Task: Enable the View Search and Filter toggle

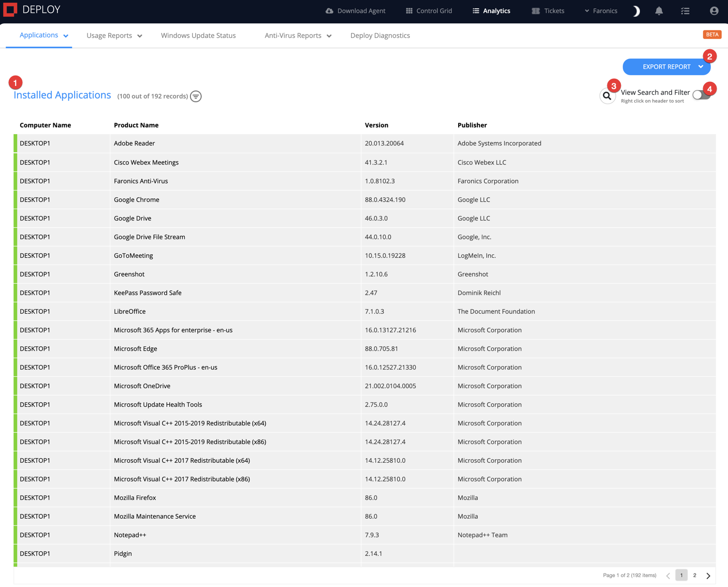Action: 701,95
